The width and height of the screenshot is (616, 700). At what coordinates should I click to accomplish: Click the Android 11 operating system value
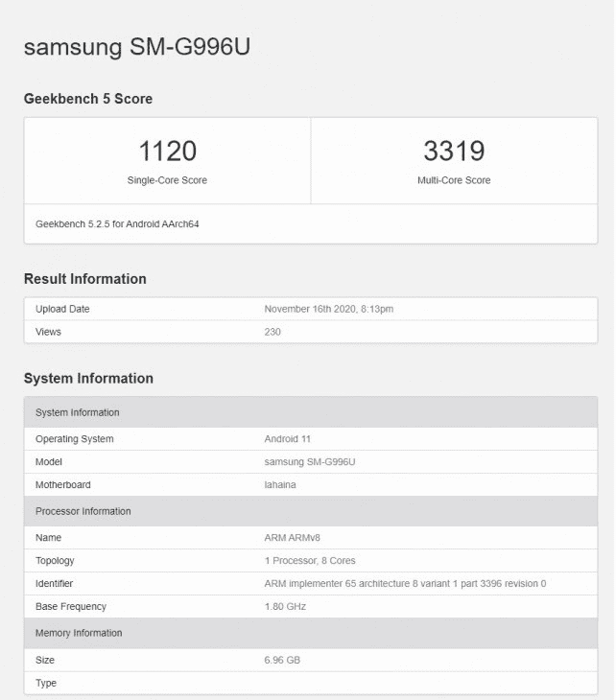(x=289, y=439)
